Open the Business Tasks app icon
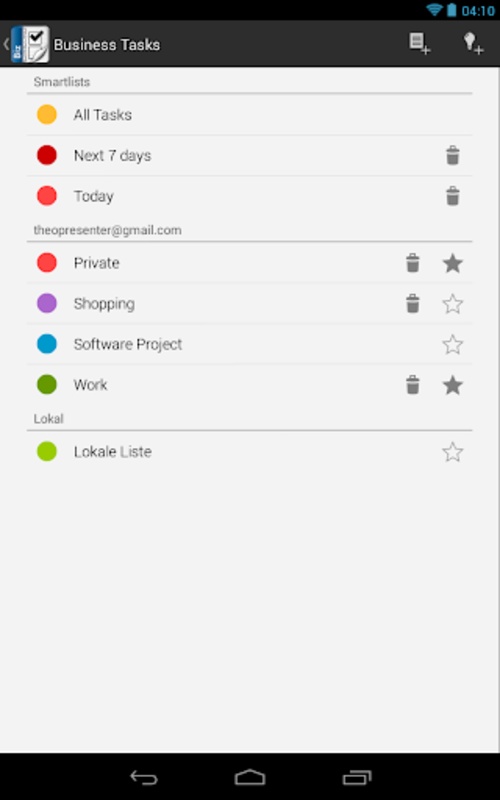Viewport: 500px width, 800px height. pyautogui.click(x=30, y=44)
